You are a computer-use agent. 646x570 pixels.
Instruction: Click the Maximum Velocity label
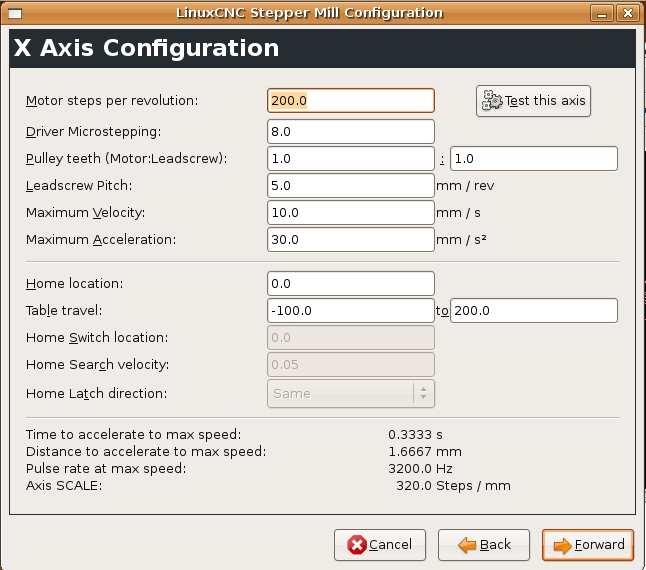(85, 213)
